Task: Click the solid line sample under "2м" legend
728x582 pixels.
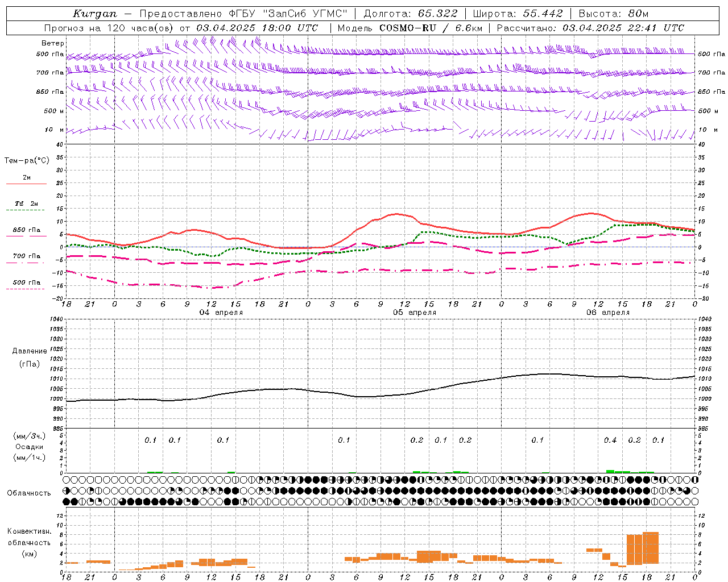Action: tap(26, 184)
